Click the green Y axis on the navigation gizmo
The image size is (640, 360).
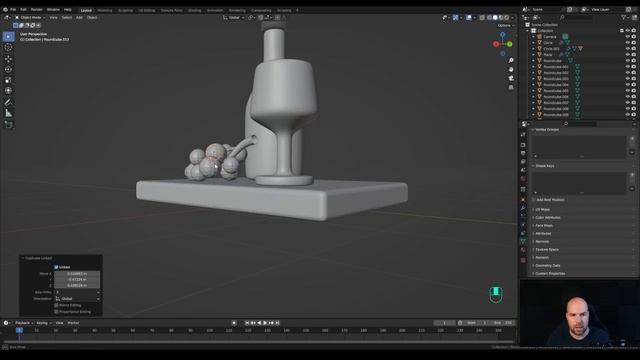[510, 44]
